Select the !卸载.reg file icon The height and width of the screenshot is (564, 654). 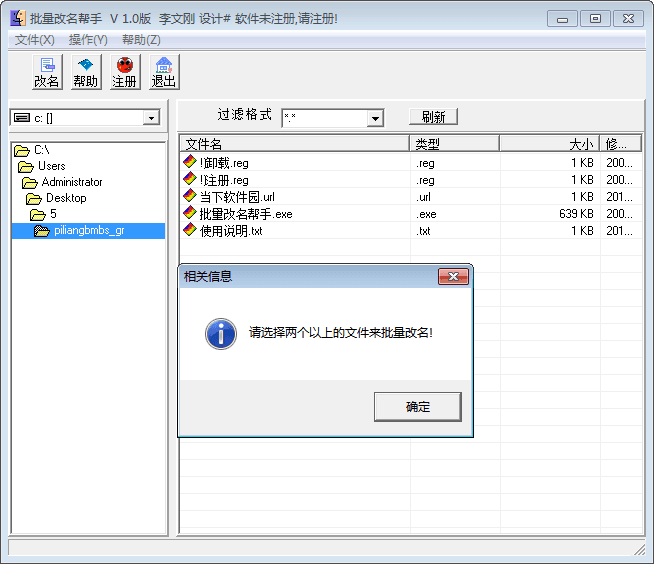point(190,162)
